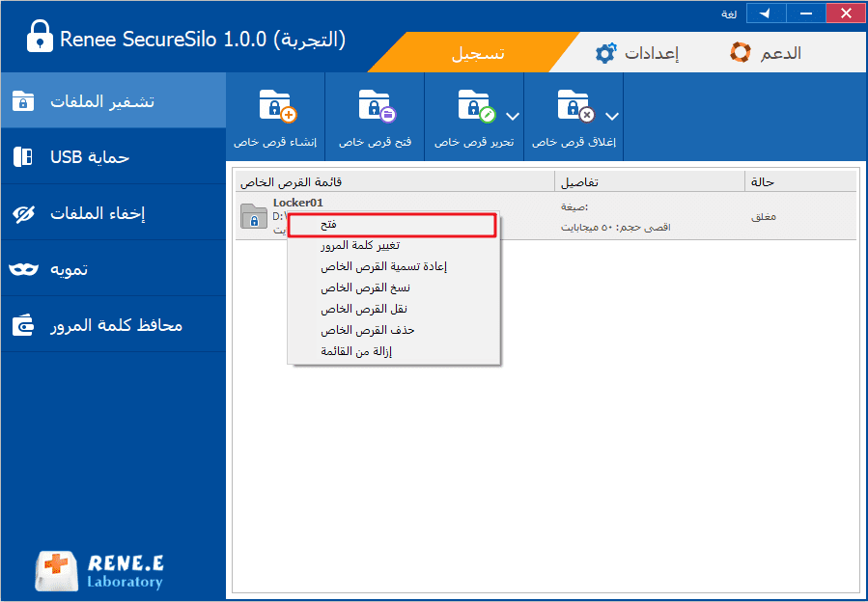868x602 pixels.
Task: Click the فتح قرص خاص toolbar label
Action: (375, 142)
